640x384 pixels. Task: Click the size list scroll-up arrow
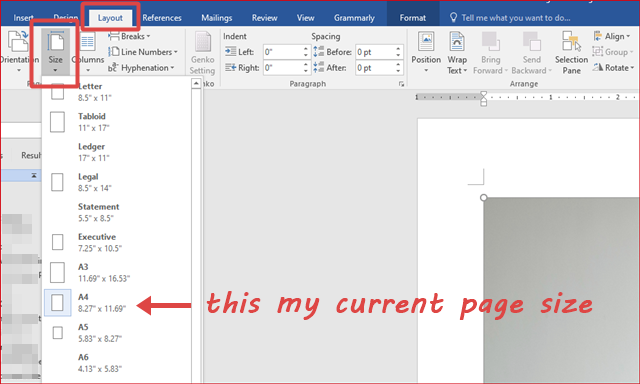pos(196,84)
